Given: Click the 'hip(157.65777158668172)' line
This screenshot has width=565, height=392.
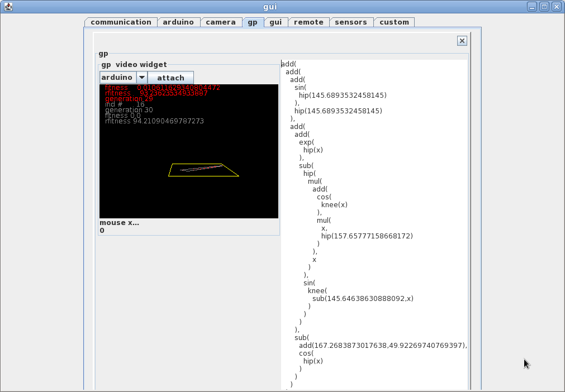Looking at the screenshot, I should pos(367,236).
